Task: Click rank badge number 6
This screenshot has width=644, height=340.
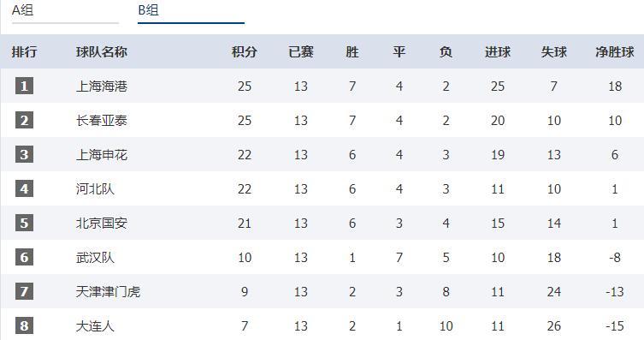Action: pos(24,258)
